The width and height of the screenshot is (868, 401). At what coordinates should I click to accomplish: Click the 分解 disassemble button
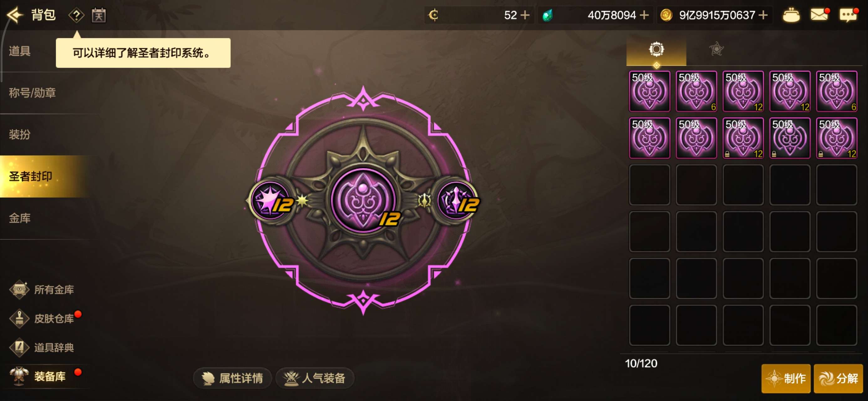[838, 378]
